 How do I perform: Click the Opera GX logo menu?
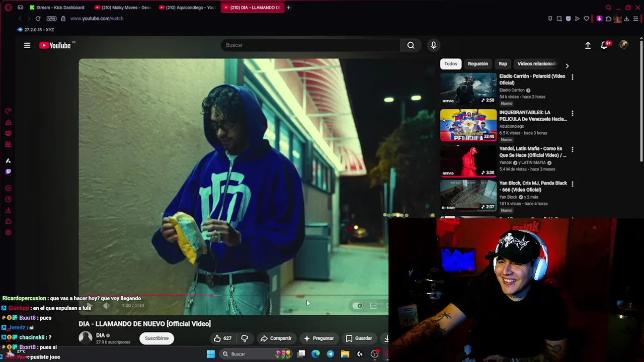point(8,8)
